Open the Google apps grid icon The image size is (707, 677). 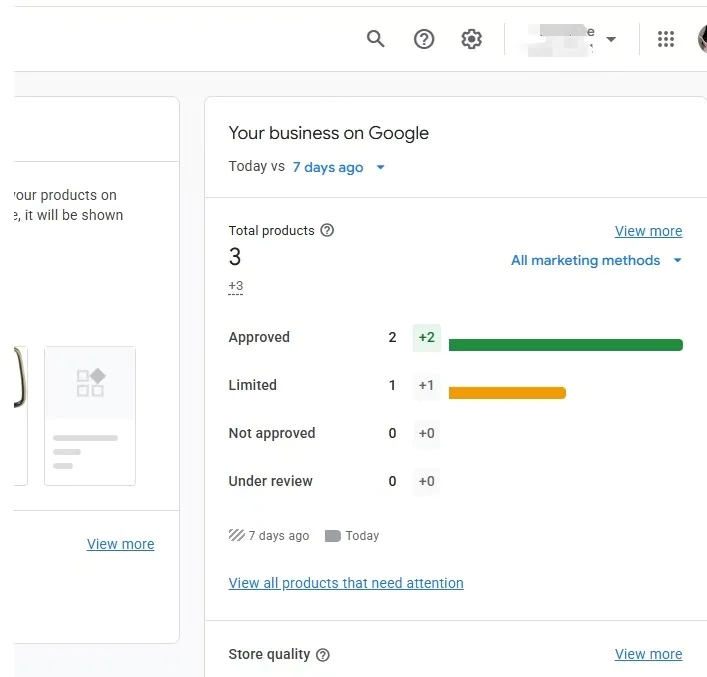[666, 39]
